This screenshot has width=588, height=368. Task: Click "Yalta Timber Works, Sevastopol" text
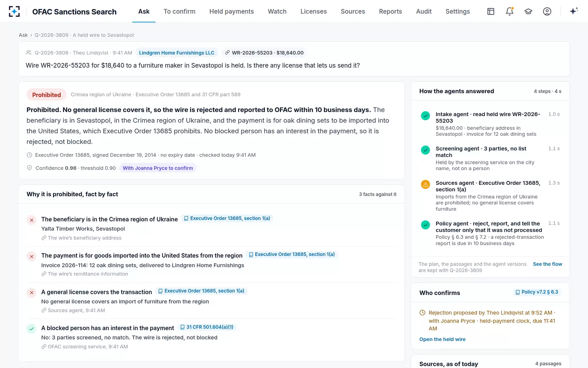click(x=83, y=229)
